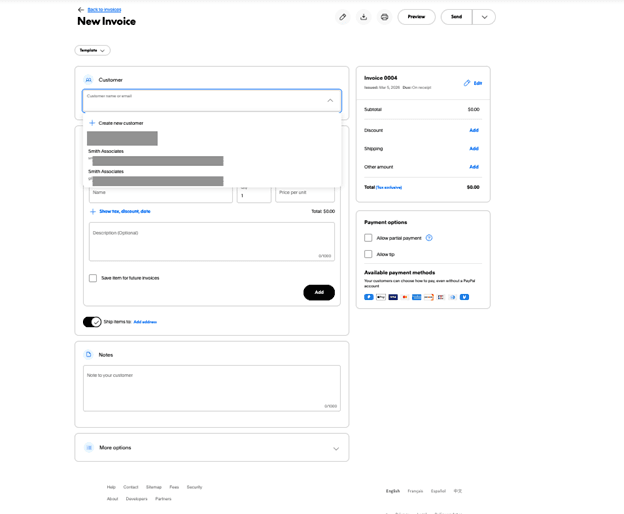Select the first Smith Associates customer
This screenshot has height=514, width=624.
[x=212, y=156]
